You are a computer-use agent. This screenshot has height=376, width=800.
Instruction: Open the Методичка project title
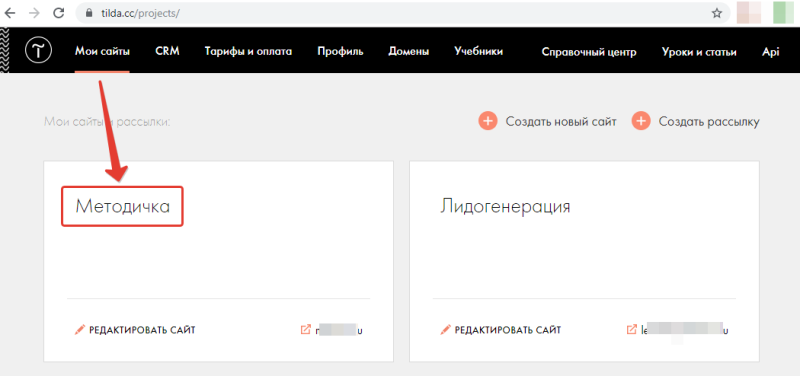click(122, 206)
